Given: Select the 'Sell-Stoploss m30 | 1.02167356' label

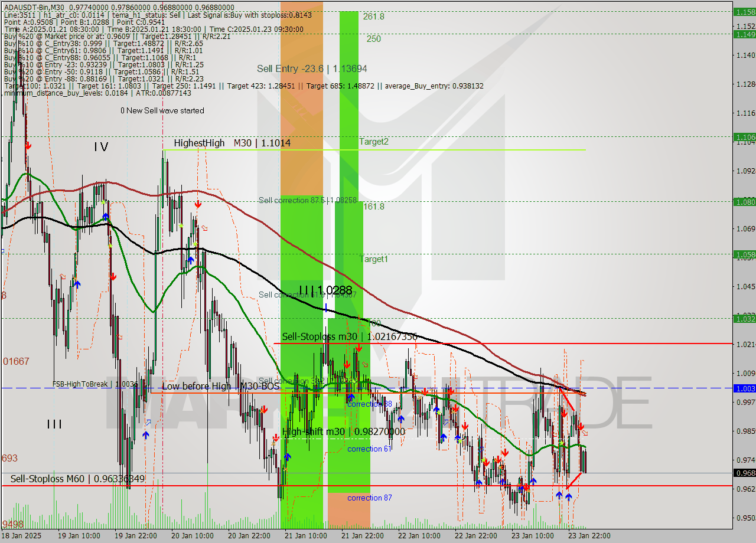Looking at the screenshot, I should click(x=350, y=336).
